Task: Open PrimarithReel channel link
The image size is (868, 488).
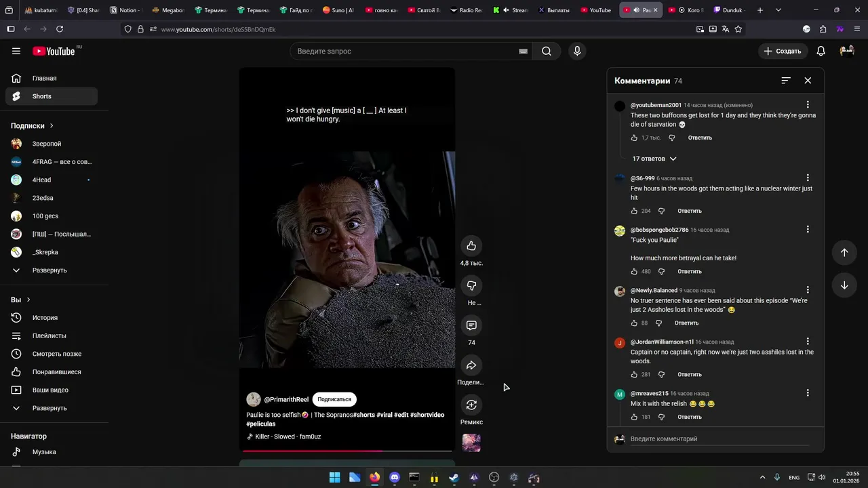Action: pyautogui.click(x=286, y=399)
